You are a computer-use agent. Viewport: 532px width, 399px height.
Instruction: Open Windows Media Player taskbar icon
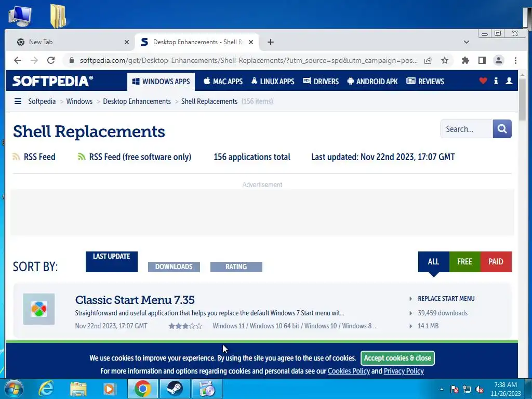coord(109,389)
